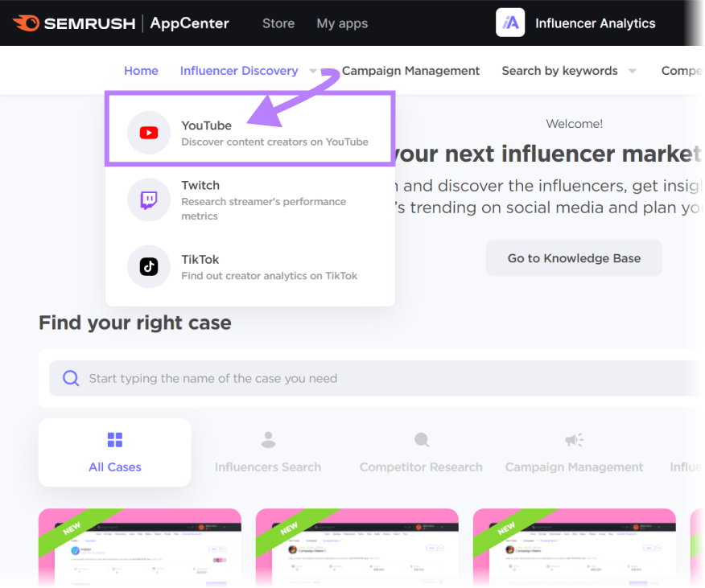The height and width of the screenshot is (588, 705).
Task: Select the Home navigation item
Action: [141, 71]
